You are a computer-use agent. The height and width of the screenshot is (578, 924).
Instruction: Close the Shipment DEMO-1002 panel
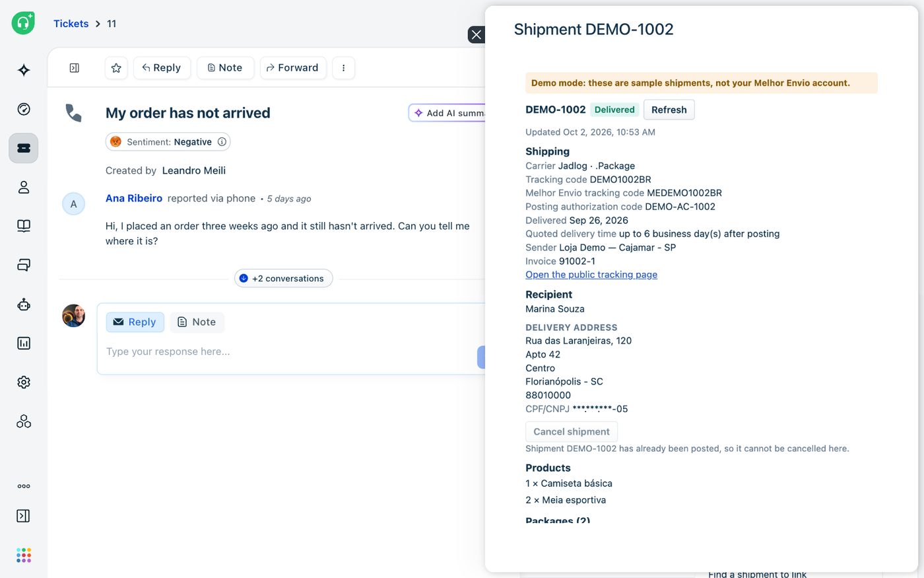point(477,34)
